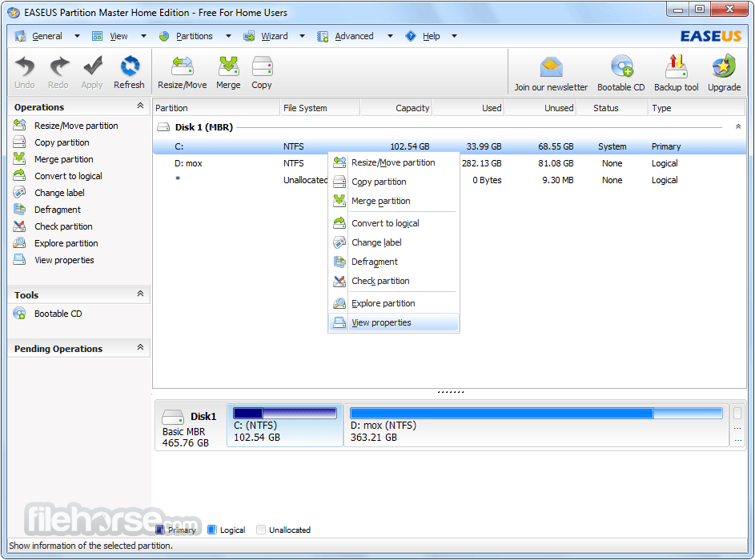Image resolution: width=755 pixels, height=560 pixels.
Task: Choose Convert to logical in Operations panel
Action: (68, 176)
